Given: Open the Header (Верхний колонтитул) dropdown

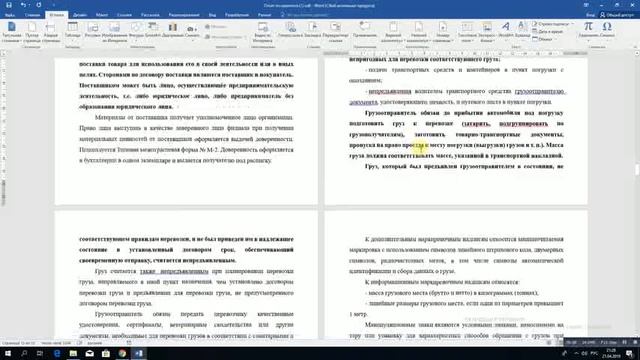Looking at the screenshot, I should point(393,32).
